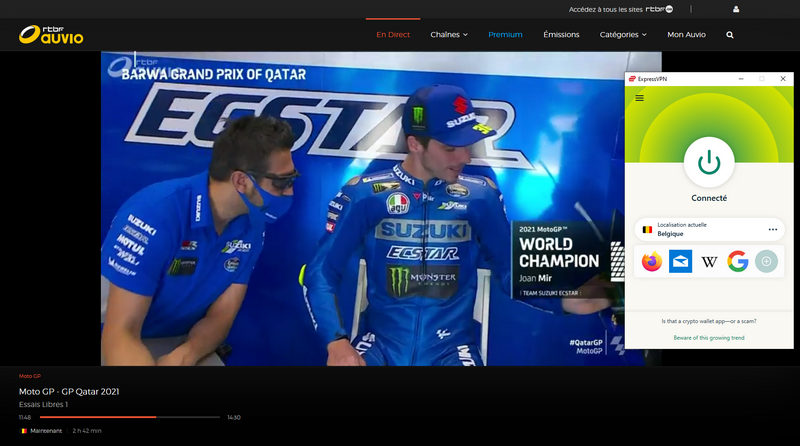This screenshot has height=446, width=800.
Task: Open location options three-dots menu
Action: 773,230
